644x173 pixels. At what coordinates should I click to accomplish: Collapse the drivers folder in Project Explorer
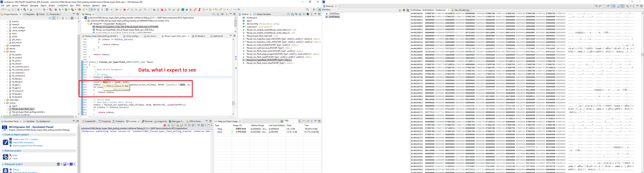pyautogui.click(x=5, y=51)
